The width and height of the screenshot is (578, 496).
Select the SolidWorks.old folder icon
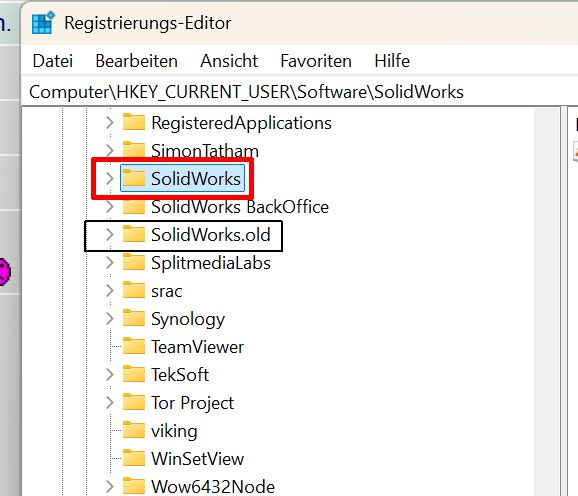pos(133,234)
